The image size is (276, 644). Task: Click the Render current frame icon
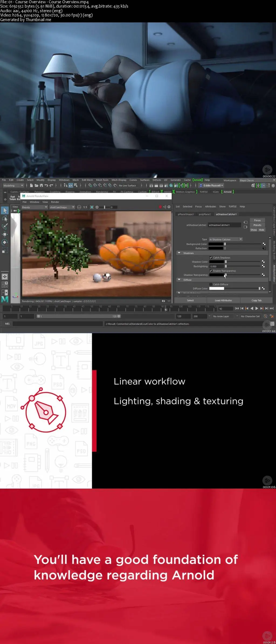point(156,186)
